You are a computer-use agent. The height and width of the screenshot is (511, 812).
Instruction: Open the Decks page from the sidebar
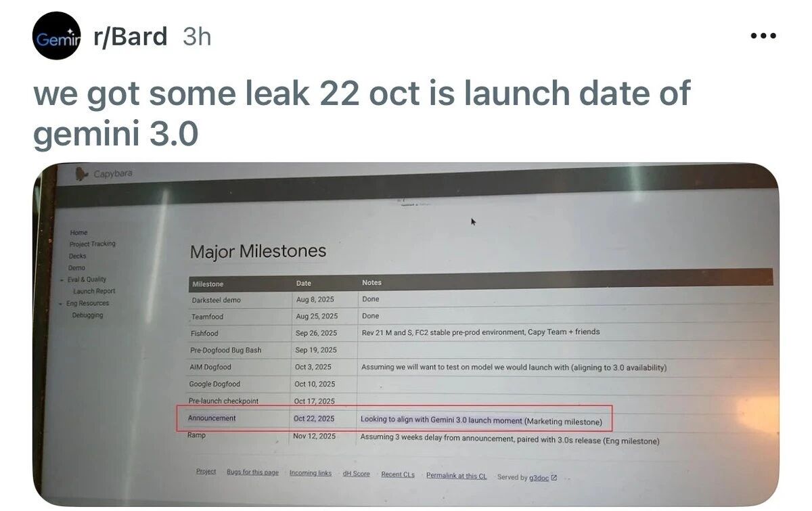pyautogui.click(x=76, y=256)
